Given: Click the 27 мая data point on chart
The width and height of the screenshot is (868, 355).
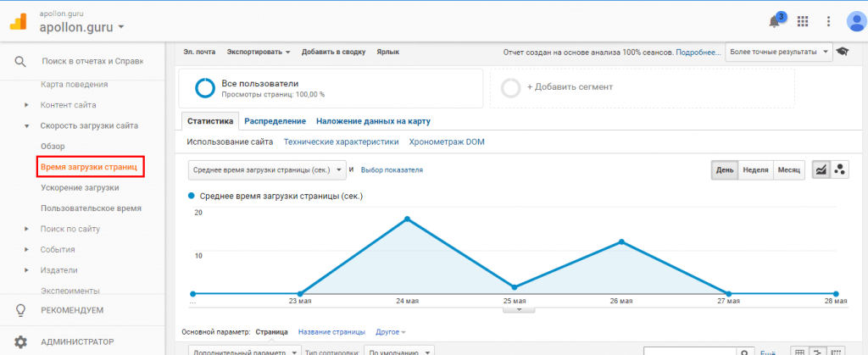Looking at the screenshot, I should (x=728, y=294).
